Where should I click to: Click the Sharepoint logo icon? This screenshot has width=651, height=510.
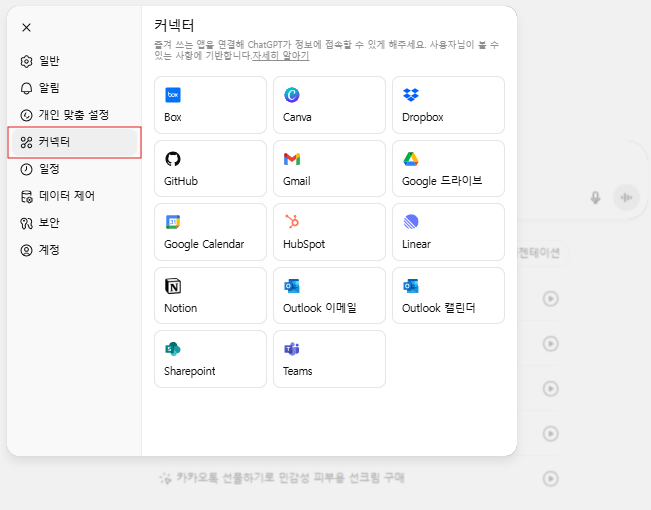click(x=173, y=349)
